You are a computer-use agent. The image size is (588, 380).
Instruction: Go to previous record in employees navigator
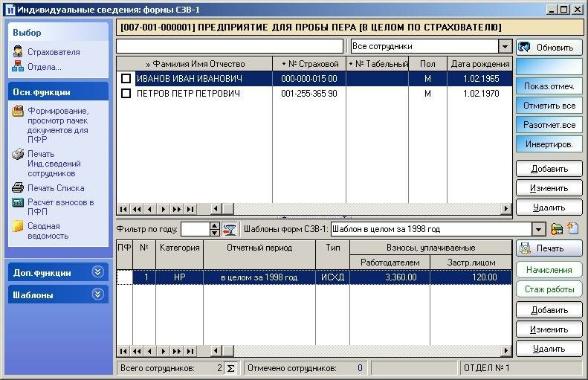149,209
